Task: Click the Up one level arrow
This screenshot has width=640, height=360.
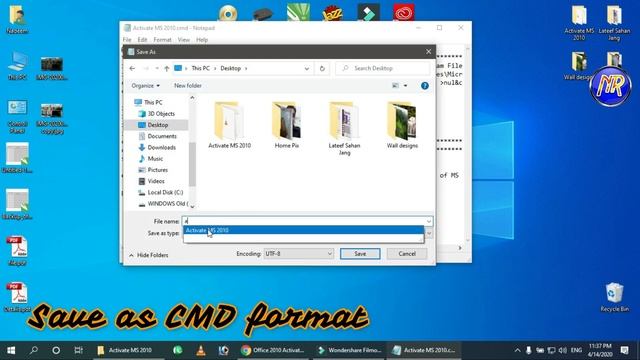Action: pos(167,69)
